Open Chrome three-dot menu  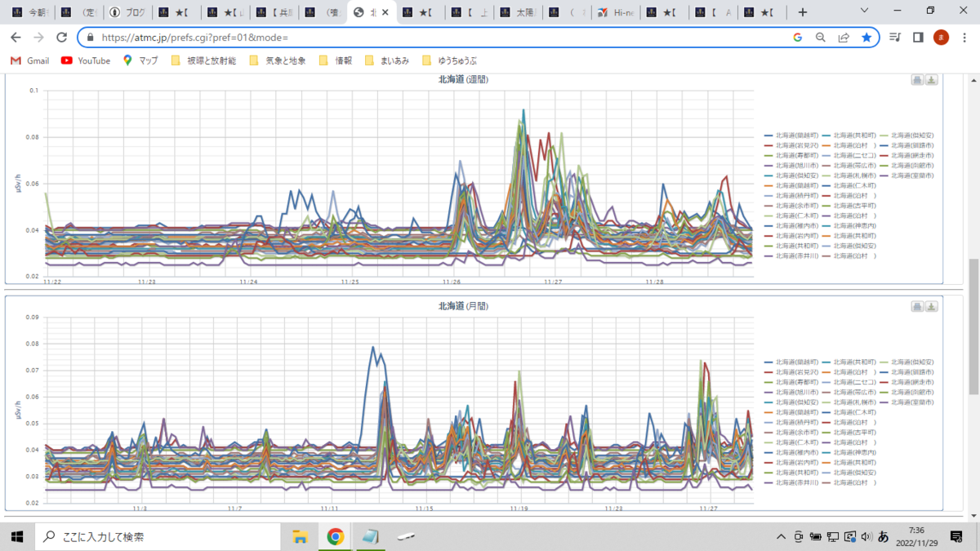coord(964,38)
